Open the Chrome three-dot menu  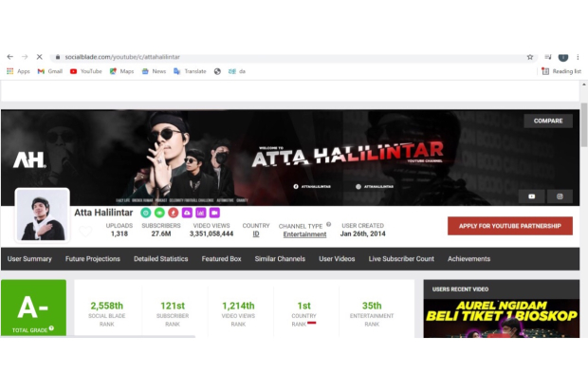[x=578, y=57]
